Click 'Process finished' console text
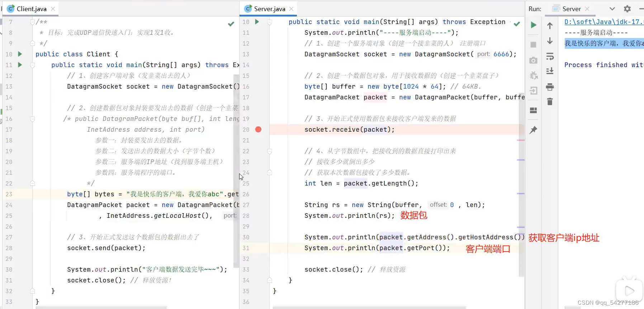The image size is (644, 309). click(604, 65)
